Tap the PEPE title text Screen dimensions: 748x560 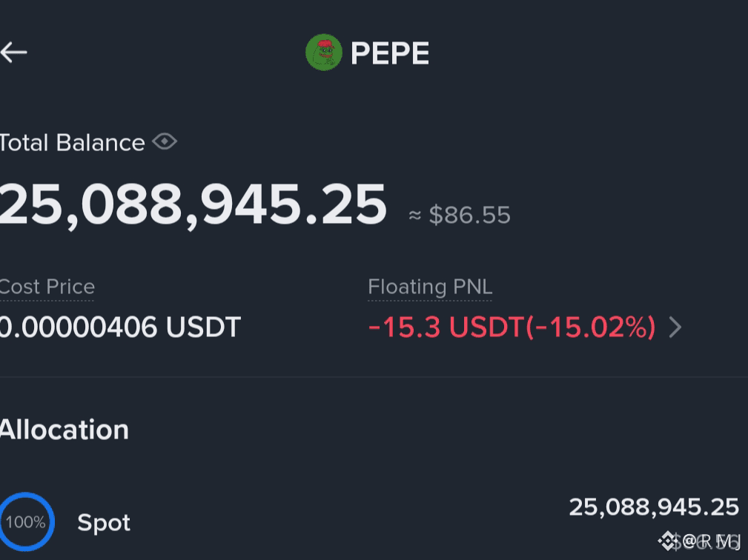point(390,53)
